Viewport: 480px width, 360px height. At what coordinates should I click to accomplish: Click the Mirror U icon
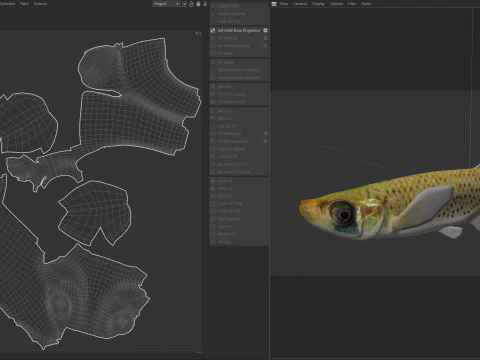[213, 111]
